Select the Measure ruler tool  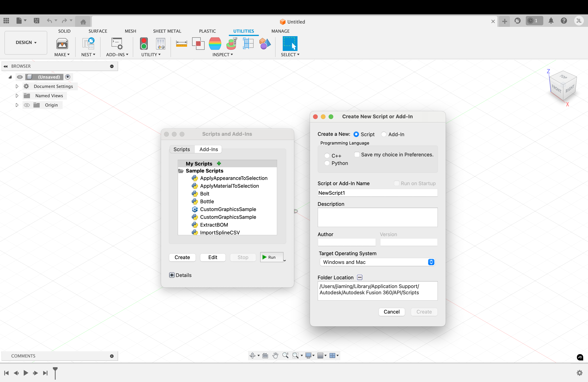point(181,44)
